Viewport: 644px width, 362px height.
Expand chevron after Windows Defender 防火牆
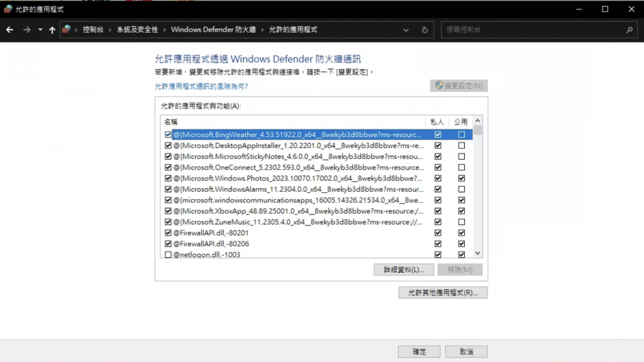point(262,30)
